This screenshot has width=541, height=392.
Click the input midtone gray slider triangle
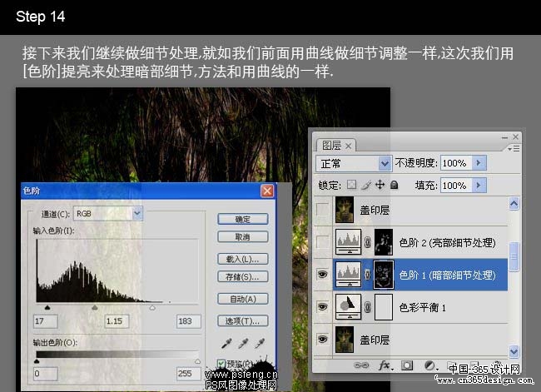[95, 307]
